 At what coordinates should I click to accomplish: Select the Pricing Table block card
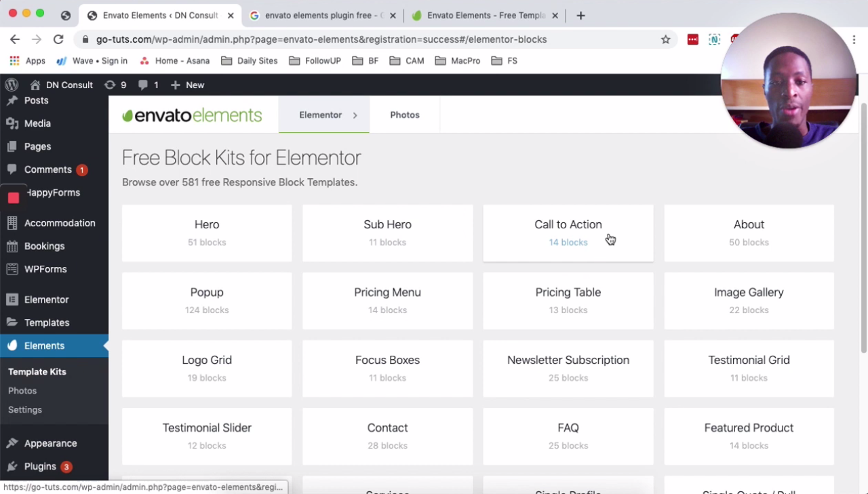pos(568,301)
